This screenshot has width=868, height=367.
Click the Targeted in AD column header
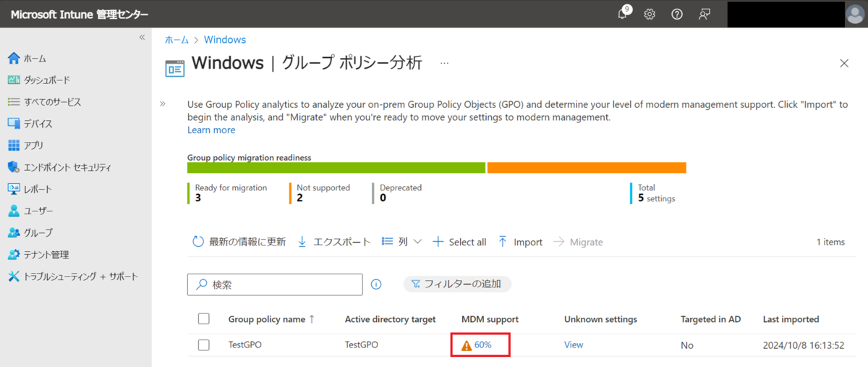click(x=711, y=319)
